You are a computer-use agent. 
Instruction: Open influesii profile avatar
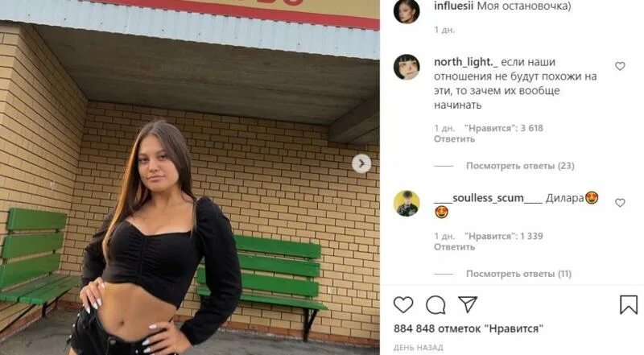pyautogui.click(x=407, y=10)
